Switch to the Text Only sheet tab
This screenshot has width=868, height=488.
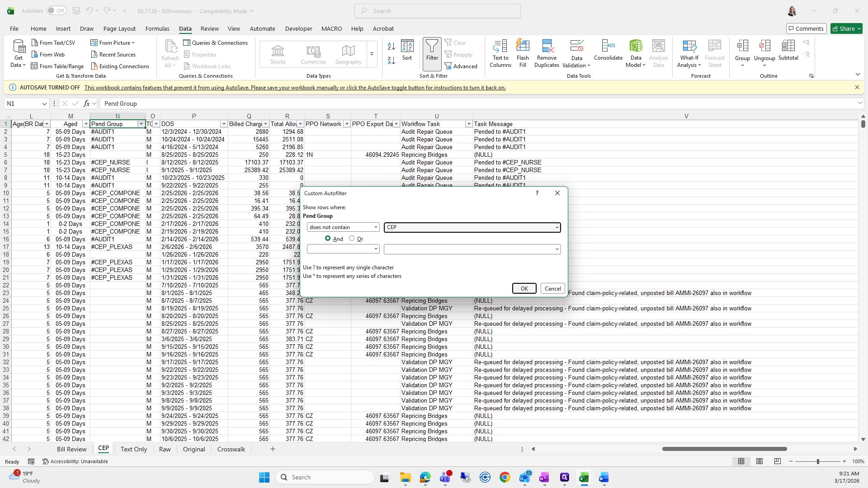(133, 449)
